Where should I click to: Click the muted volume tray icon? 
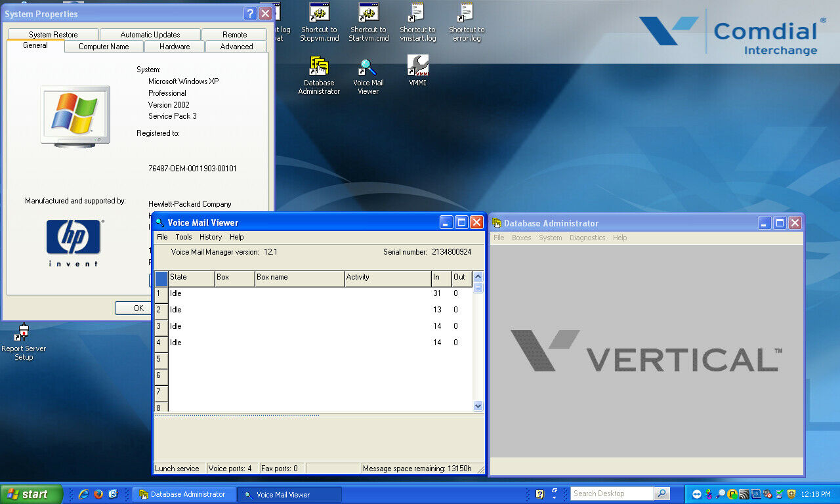(768, 494)
